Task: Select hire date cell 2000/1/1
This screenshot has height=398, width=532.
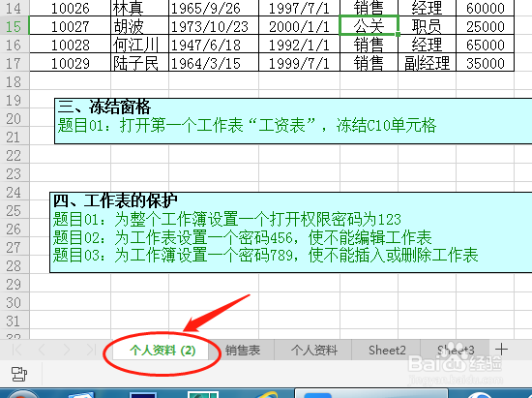Action: click(299, 26)
